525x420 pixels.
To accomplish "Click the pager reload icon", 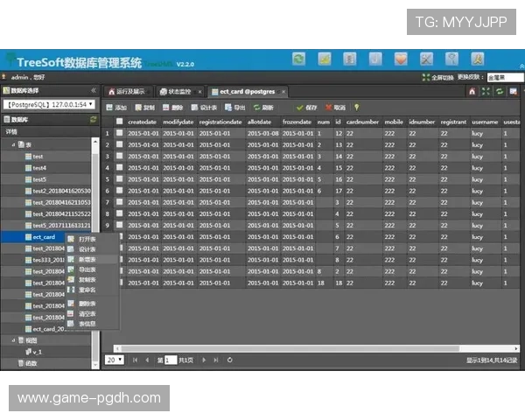I will click(229, 360).
